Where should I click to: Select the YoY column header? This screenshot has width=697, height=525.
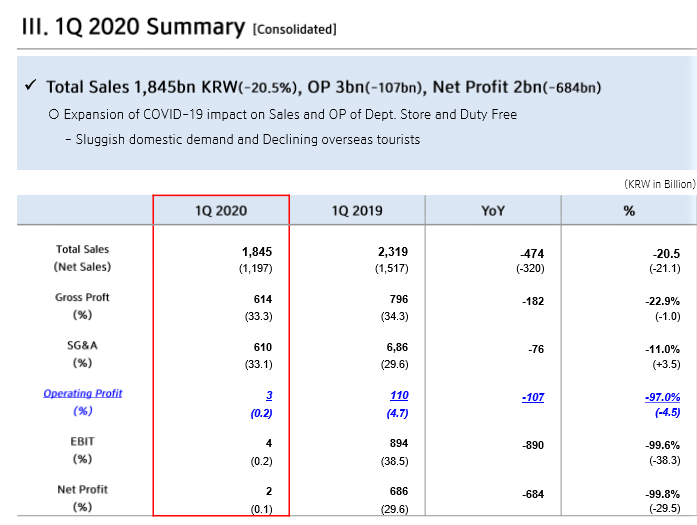coord(493,211)
